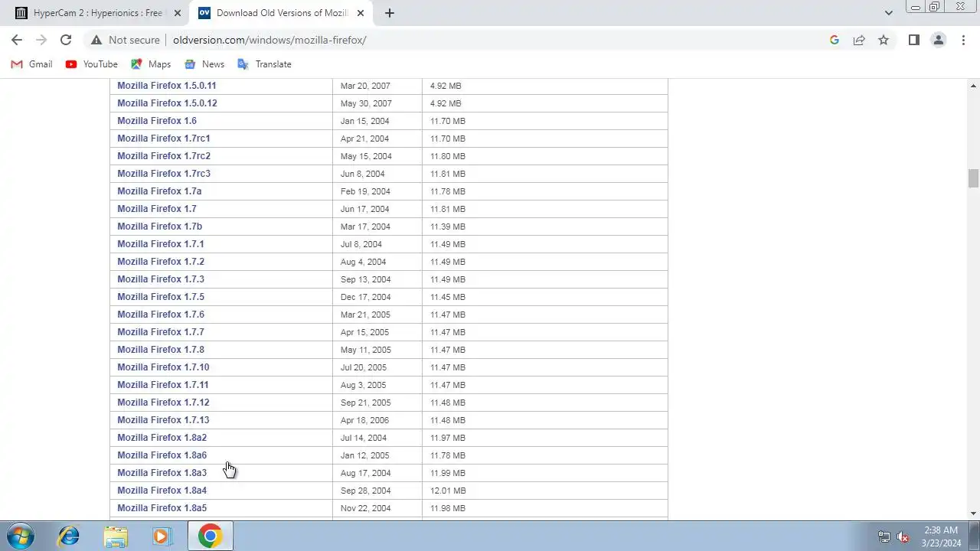Open Mozilla Firefox 1.6 link

click(x=157, y=121)
